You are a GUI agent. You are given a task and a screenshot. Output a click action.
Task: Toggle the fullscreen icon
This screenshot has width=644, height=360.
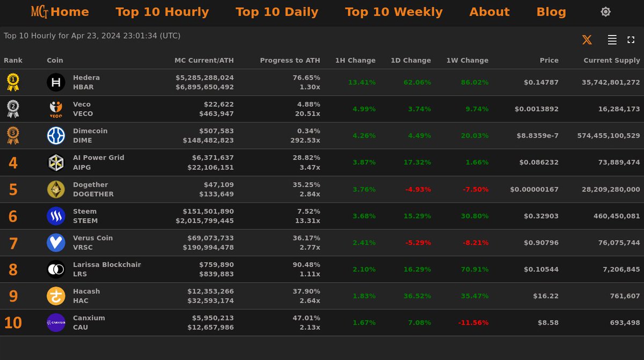coord(631,40)
